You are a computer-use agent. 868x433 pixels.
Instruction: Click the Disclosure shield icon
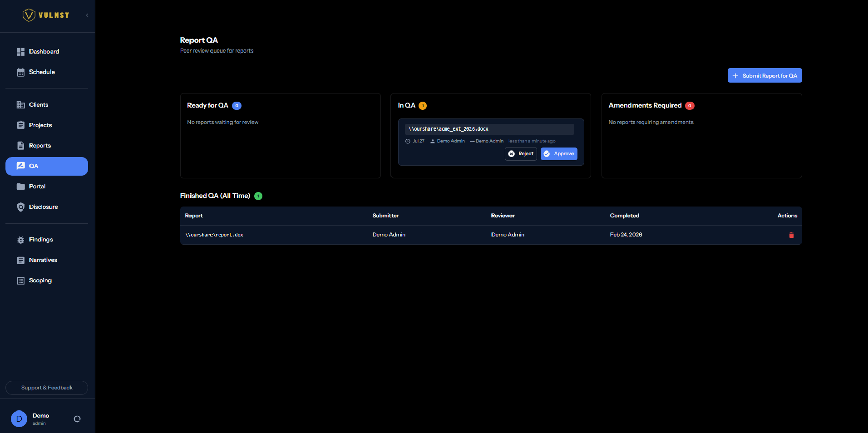[21, 207]
